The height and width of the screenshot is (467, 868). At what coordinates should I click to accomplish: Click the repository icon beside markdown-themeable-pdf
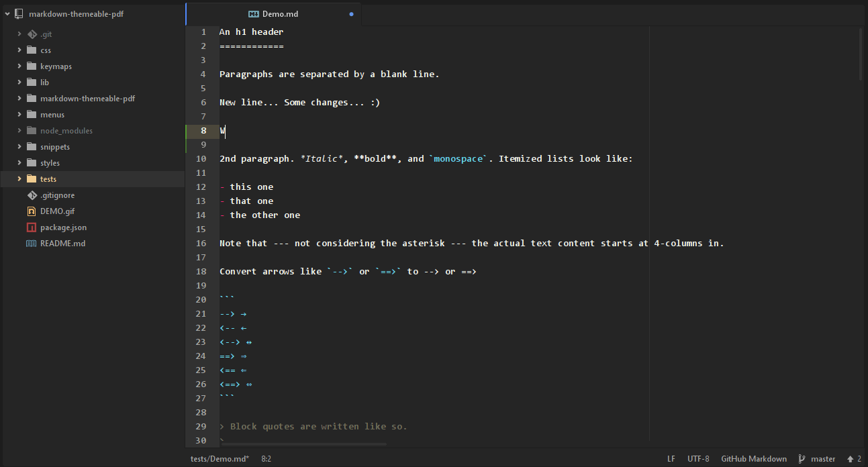19,14
